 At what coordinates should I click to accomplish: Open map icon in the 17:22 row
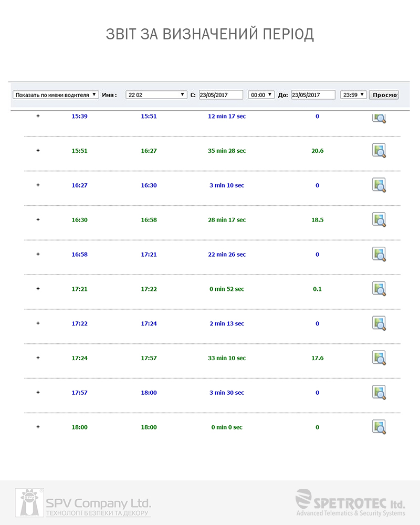point(379,323)
